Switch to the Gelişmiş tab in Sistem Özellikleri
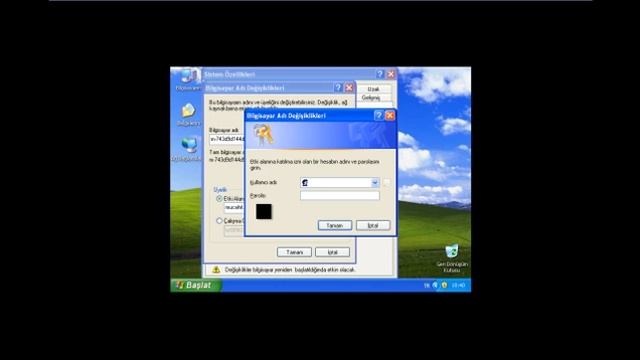 pyautogui.click(x=371, y=98)
